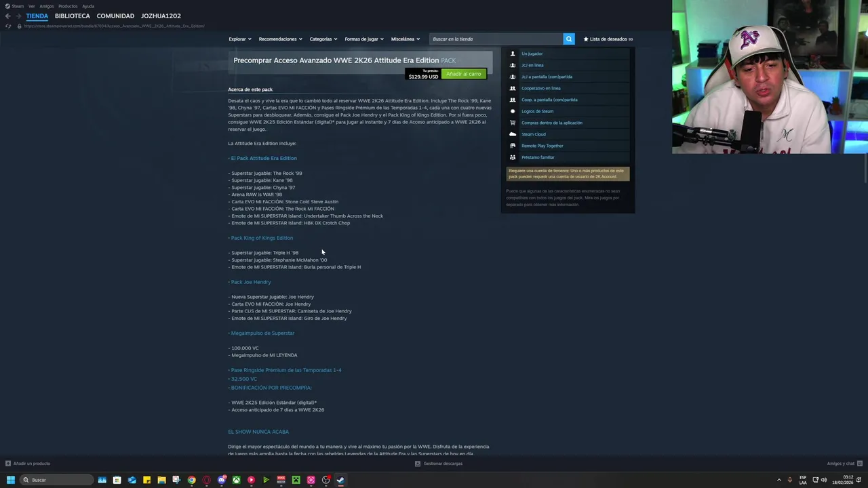Open the Un jugador feature link
This screenshot has width=868, height=488.
click(532, 54)
